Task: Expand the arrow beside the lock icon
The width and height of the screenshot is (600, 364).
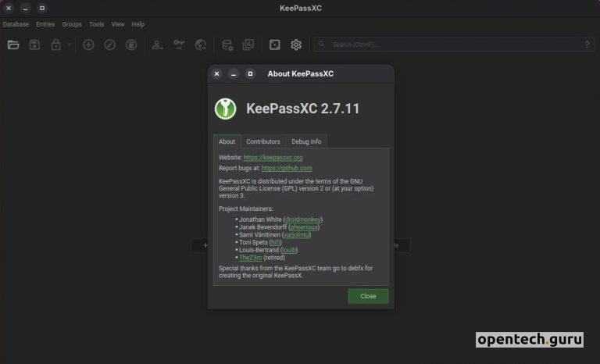Action: tap(69, 45)
